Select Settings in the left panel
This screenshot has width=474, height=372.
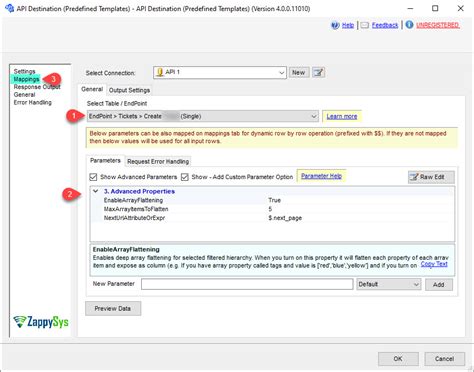24,71
